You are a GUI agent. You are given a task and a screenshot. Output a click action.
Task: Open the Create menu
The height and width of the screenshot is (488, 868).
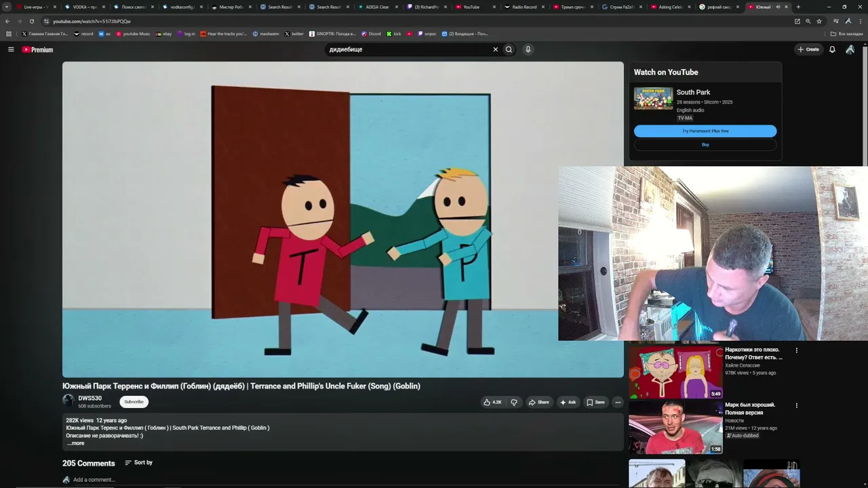(x=808, y=49)
